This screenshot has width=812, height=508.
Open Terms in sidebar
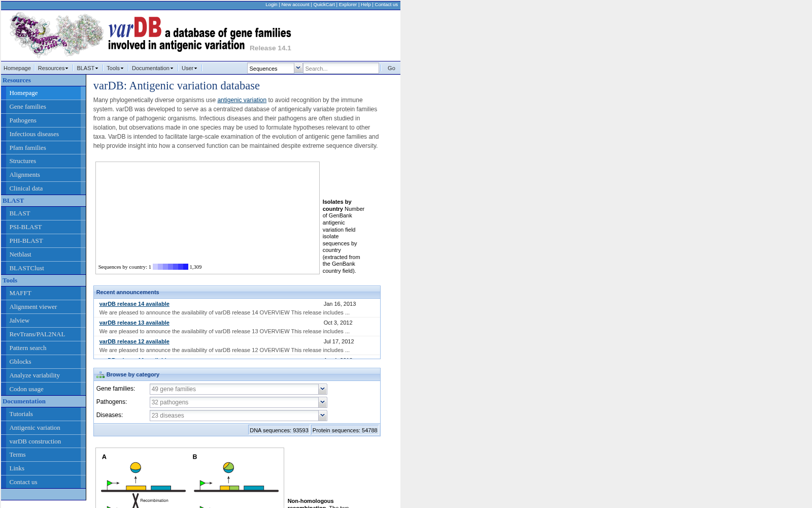(x=43, y=455)
